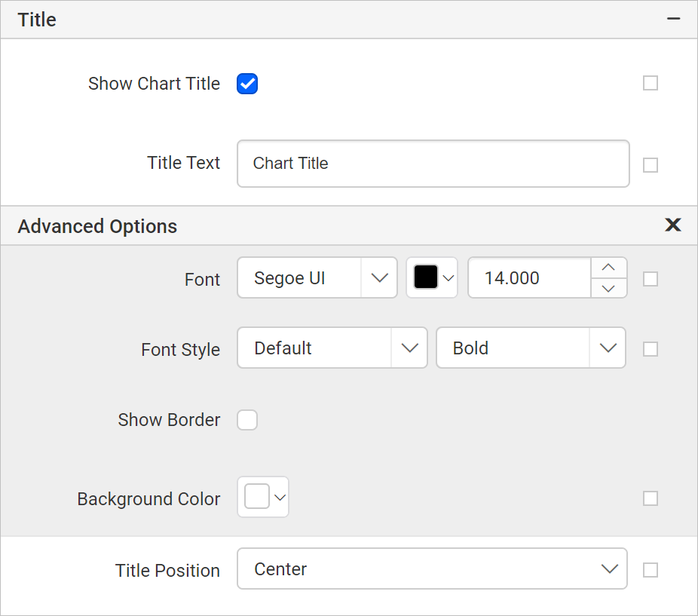Enable the checkbox beside Title Position
The height and width of the screenshot is (616, 698).
650,570
